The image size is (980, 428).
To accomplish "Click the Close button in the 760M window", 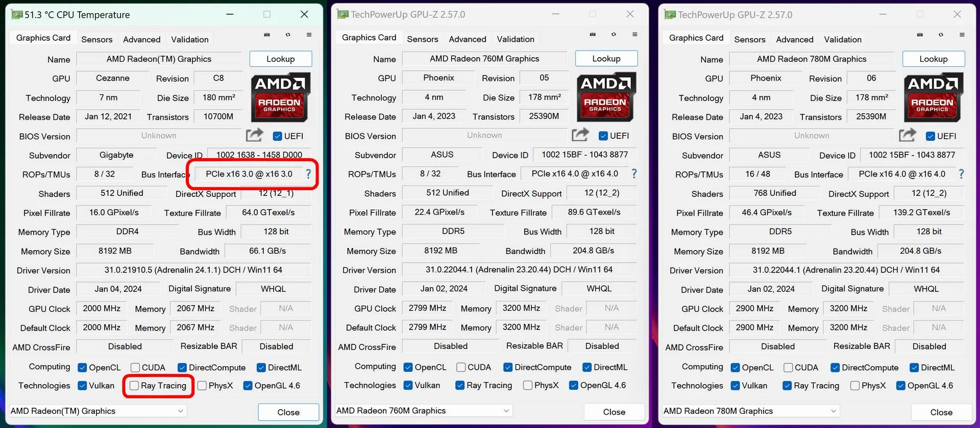I will 614,412.
